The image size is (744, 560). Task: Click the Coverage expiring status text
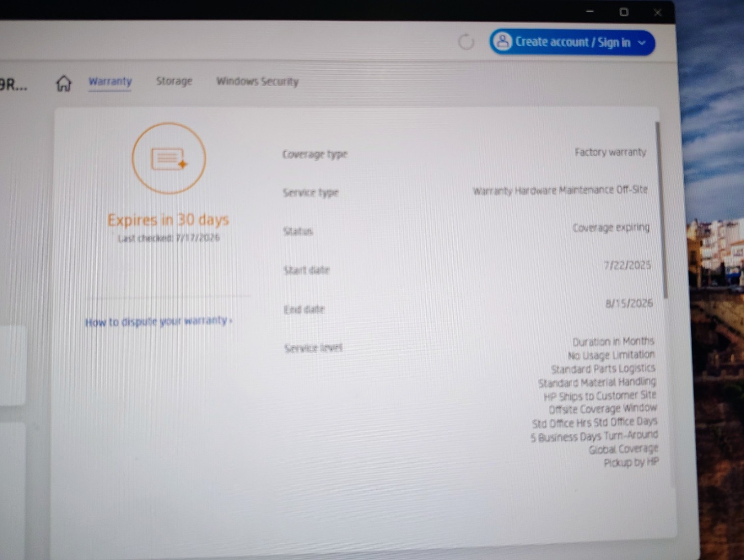(x=611, y=228)
